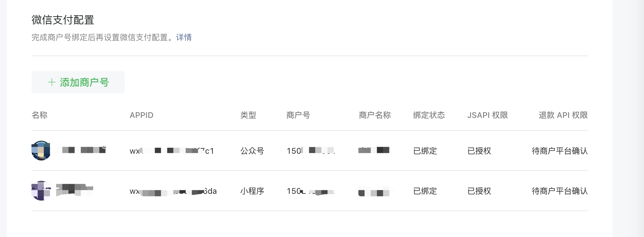This screenshot has height=237, width=644.
Task: Click the APPID ending in c1
Action: [172, 151]
